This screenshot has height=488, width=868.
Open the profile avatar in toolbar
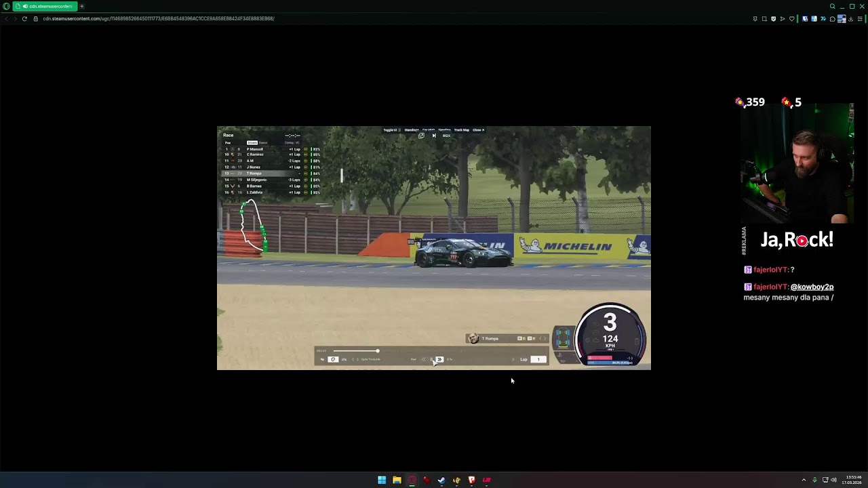[x=842, y=19]
